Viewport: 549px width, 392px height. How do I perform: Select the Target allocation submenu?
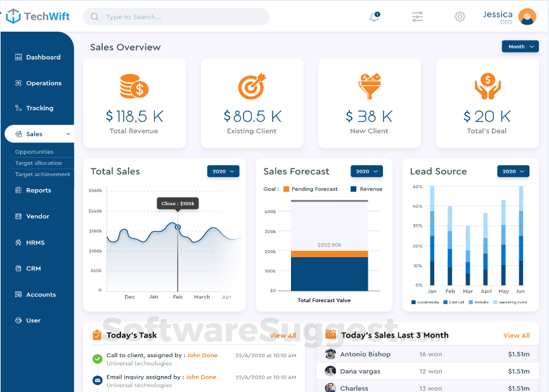(38, 163)
